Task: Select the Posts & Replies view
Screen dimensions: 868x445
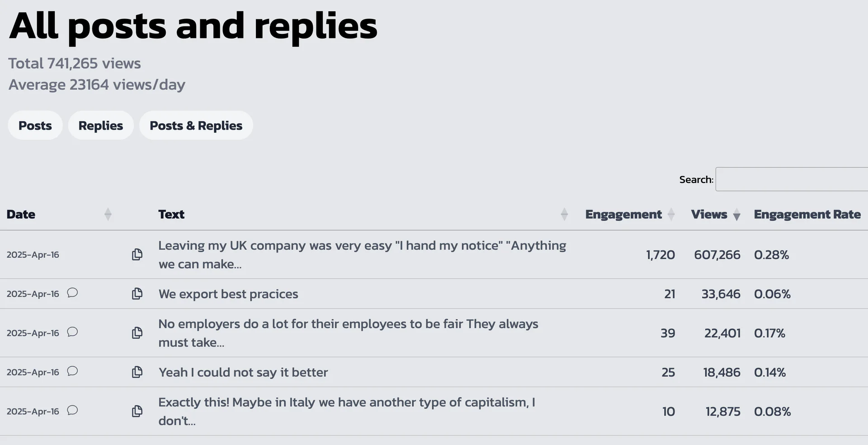Action: pos(196,125)
